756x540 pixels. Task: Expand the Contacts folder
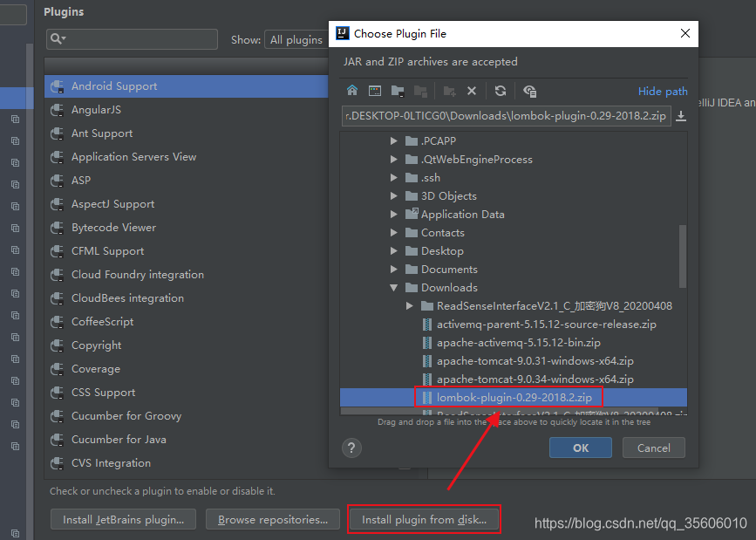tap(394, 233)
